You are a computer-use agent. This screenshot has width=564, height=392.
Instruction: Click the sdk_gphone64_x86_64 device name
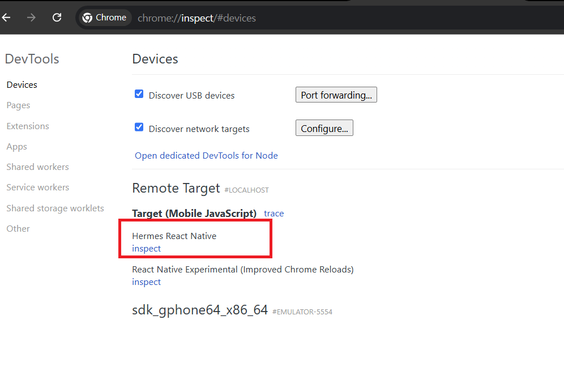click(x=200, y=310)
